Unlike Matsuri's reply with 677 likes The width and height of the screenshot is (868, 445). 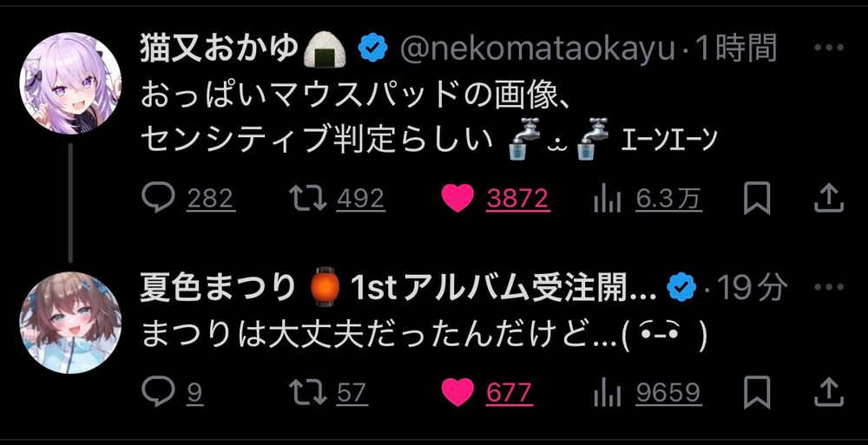point(487,393)
